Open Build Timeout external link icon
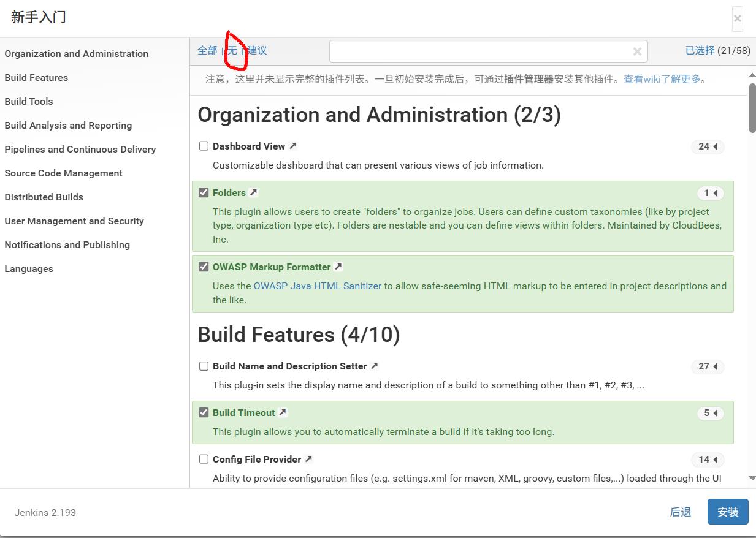Viewport: 756px width, 538px height. tap(283, 412)
